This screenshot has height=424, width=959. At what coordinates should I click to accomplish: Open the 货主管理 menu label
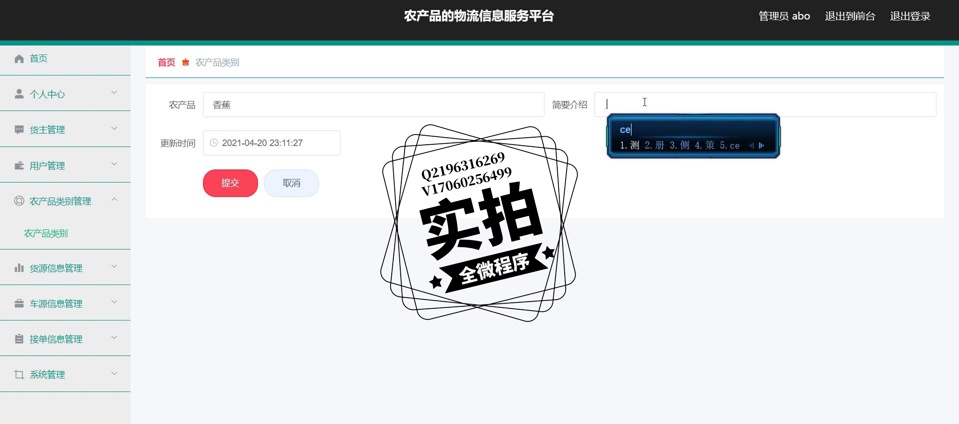(x=47, y=130)
